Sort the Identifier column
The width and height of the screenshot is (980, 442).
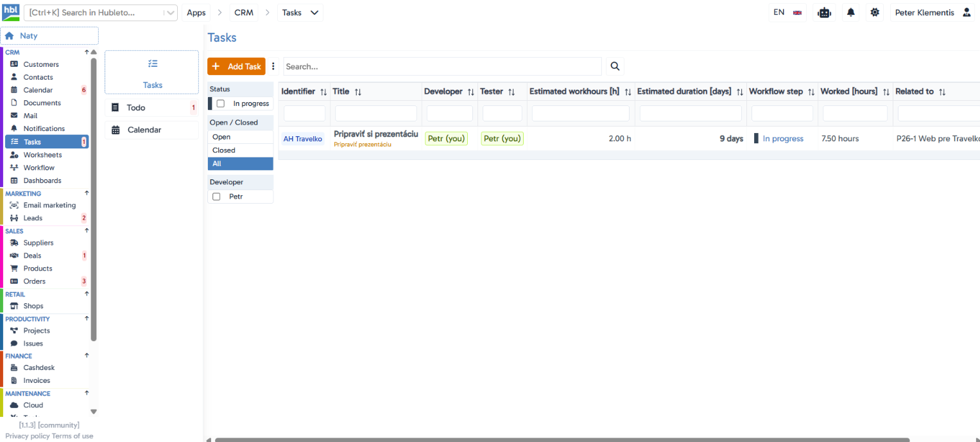323,92
